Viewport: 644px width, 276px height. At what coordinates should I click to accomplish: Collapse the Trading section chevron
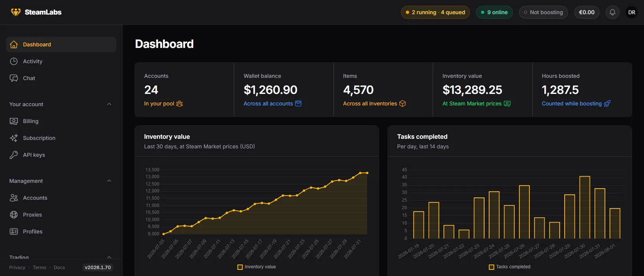(109, 257)
